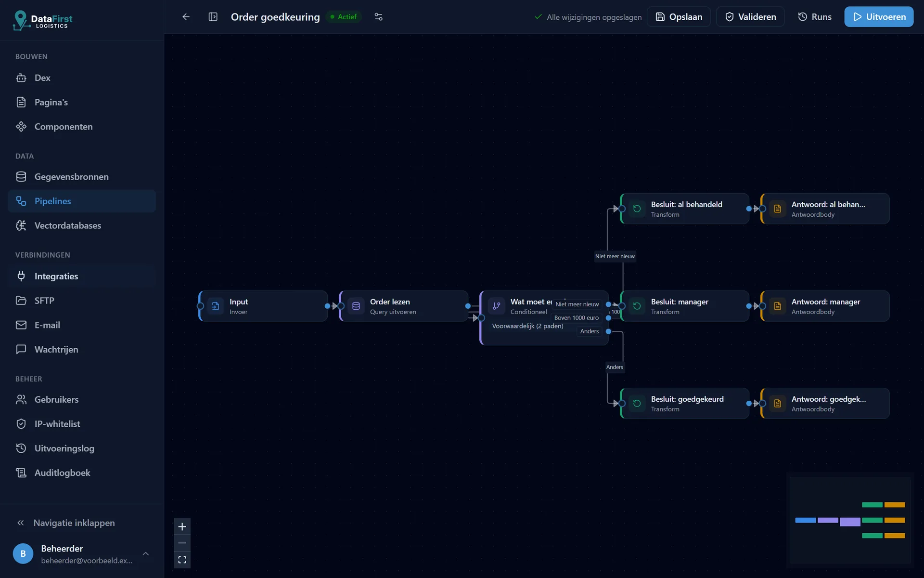The width and height of the screenshot is (924, 578).
Task: Click the Opslaan button
Action: (x=679, y=17)
